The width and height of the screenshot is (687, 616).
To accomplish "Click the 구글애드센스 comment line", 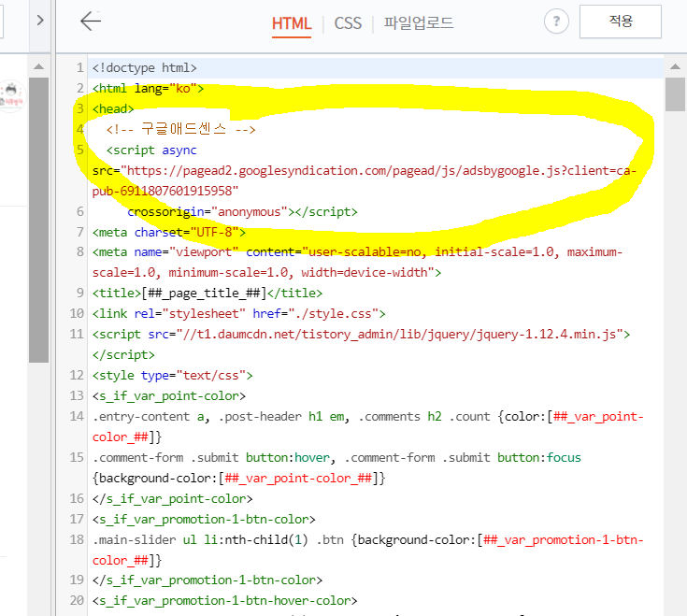I will [x=181, y=129].
